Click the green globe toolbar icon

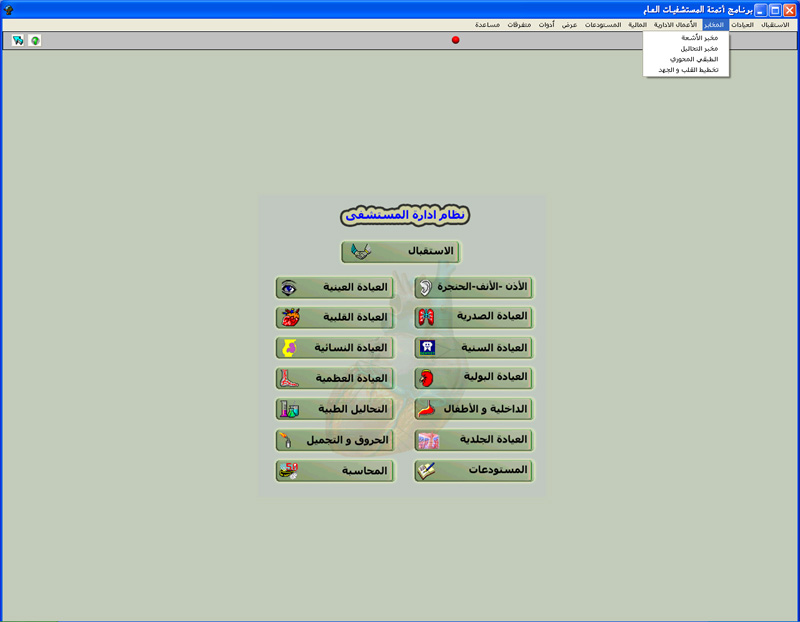(x=35, y=41)
